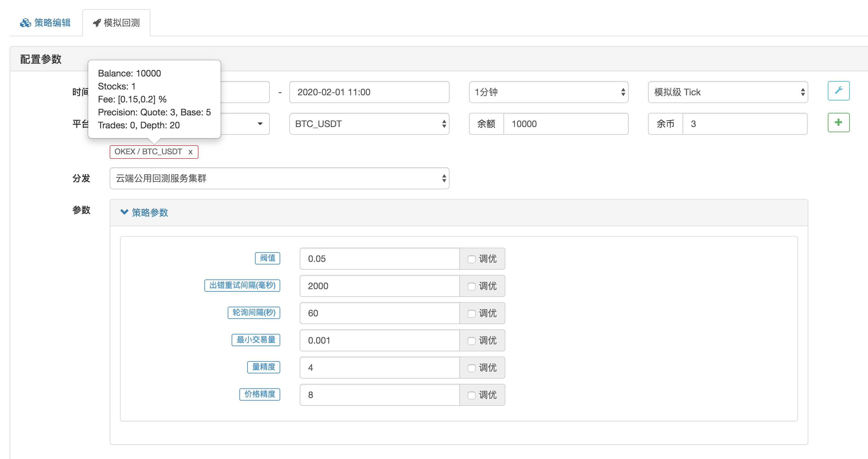868x459 pixels.
Task: Open the BTC_USDT trading pair dropdown
Action: [369, 124]
